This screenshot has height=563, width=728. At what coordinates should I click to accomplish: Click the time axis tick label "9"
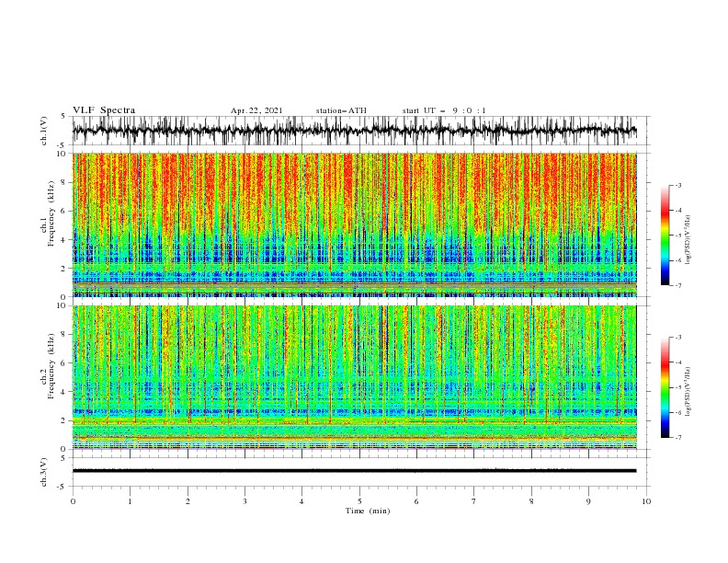click(x=588, y=501)
